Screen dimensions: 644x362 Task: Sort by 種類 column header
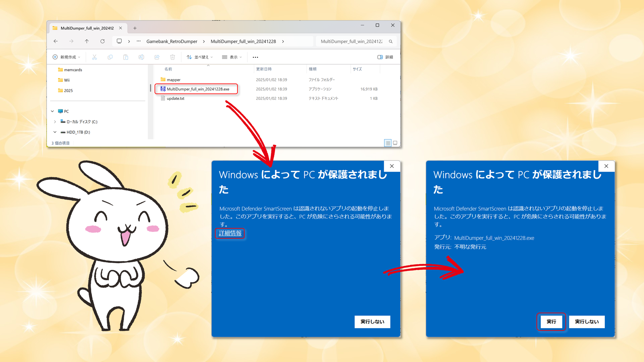coord(313,69)
